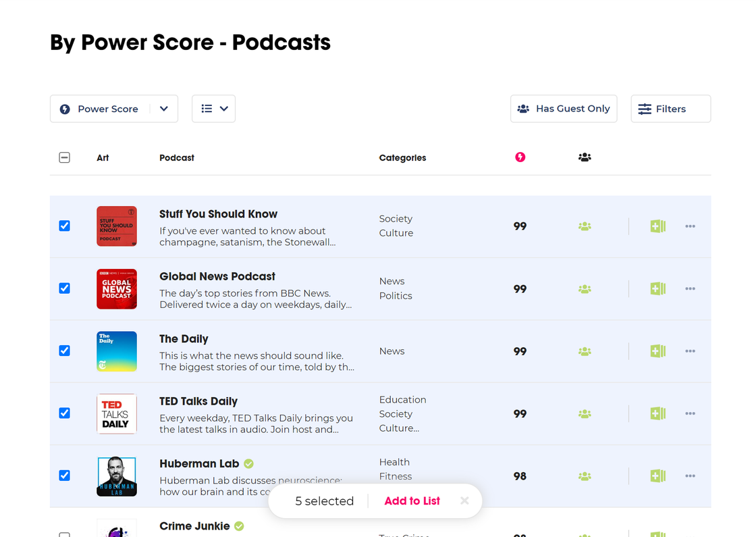
Task: Open the list view options dropdown
Action: click(213, 108)
